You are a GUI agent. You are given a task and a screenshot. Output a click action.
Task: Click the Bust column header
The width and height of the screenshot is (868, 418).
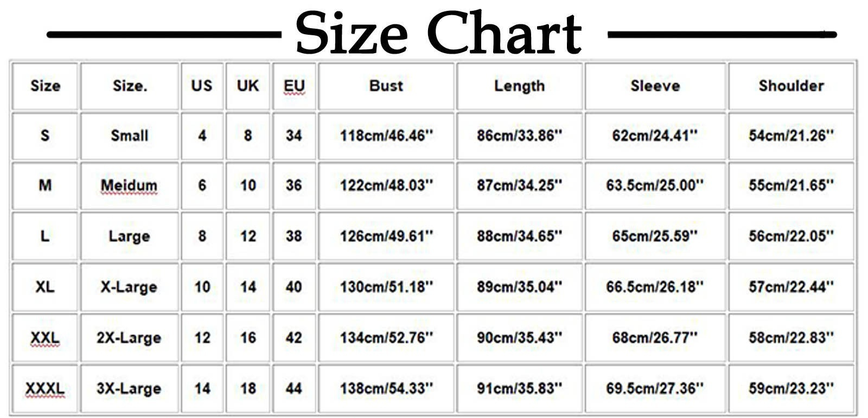click(x=386, y=86)
